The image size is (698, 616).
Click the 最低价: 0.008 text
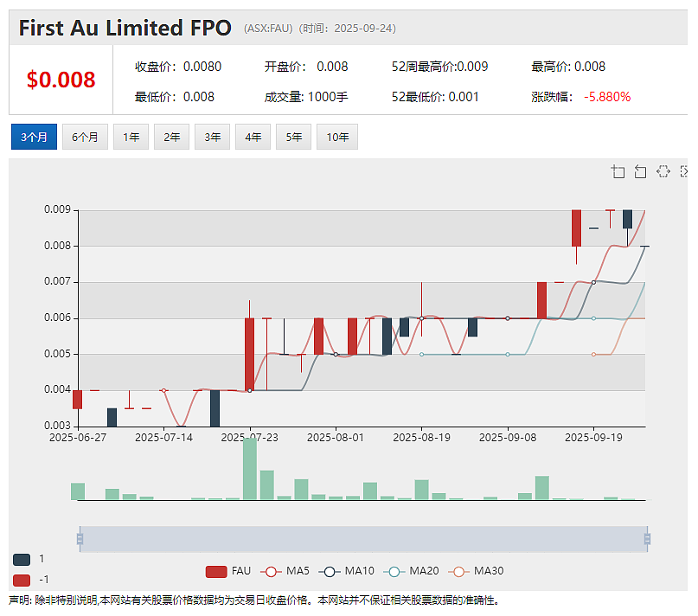(175, 97)
